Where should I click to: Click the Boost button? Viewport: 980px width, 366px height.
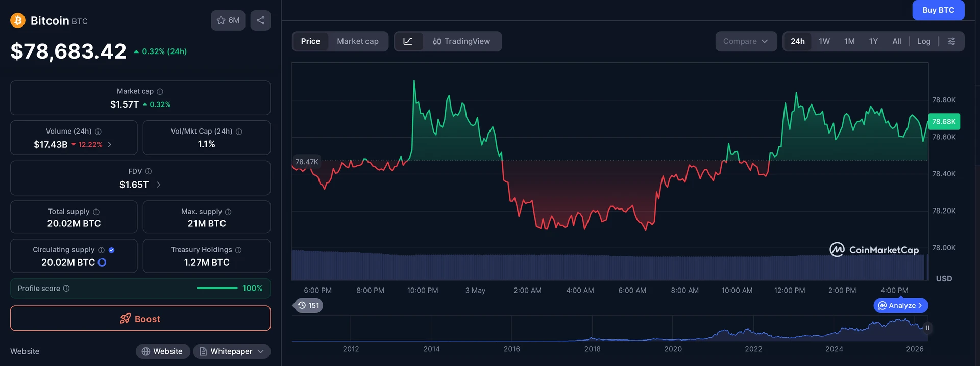coord(140,319)
